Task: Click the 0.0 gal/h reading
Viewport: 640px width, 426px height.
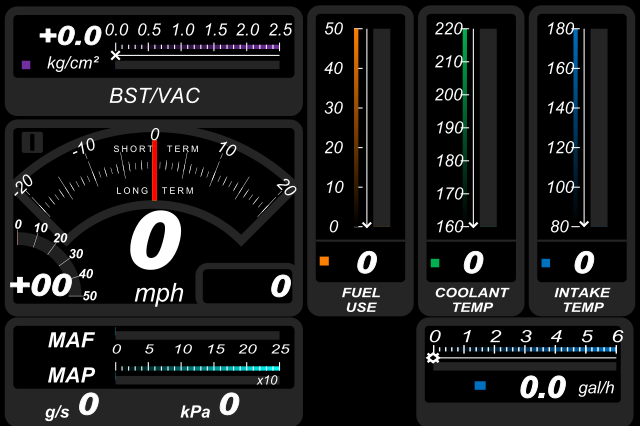Action: pos(543,387)
